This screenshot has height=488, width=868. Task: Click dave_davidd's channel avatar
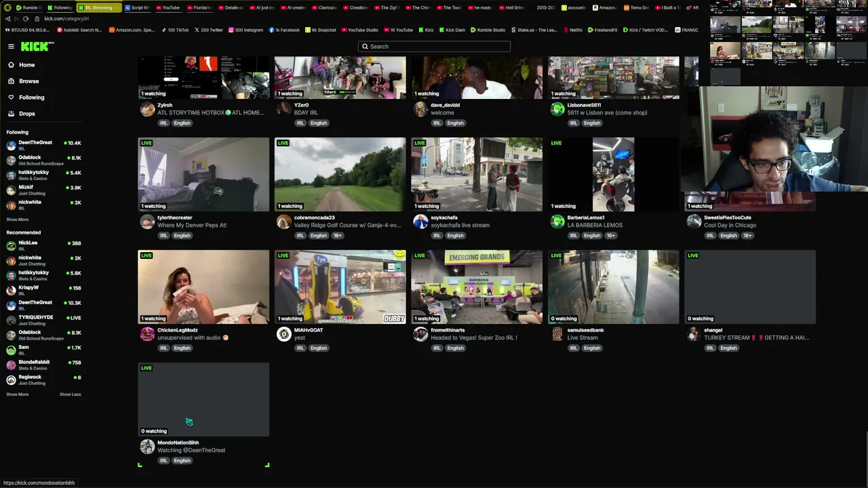420,109
